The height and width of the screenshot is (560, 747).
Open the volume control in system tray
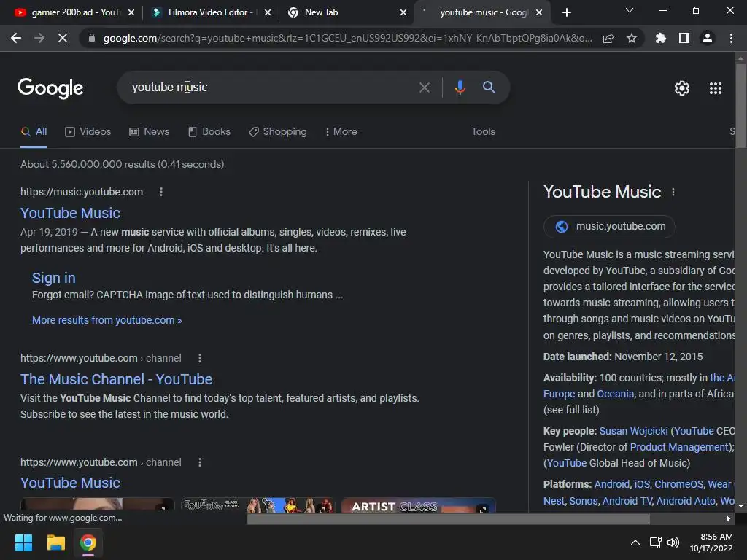click(673, 542)
